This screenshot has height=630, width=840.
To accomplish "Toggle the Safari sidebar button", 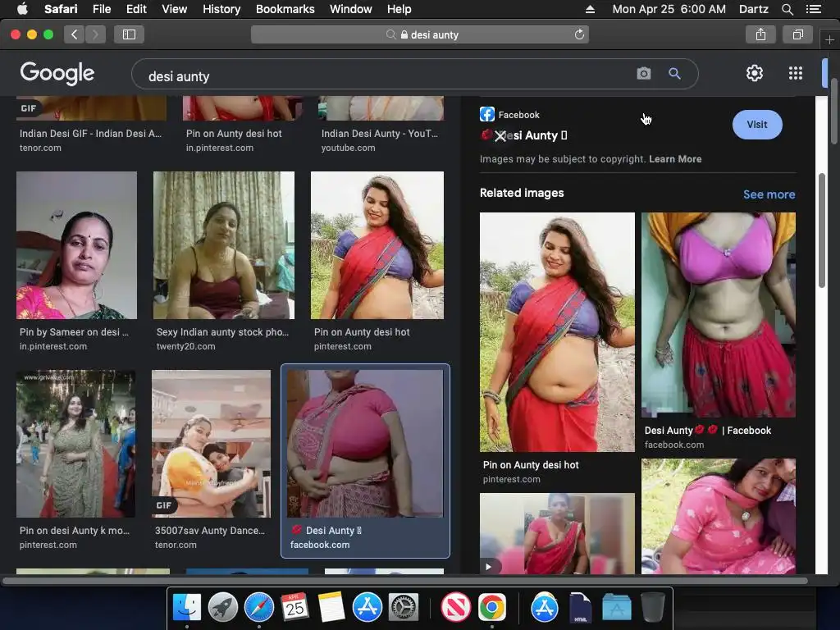I will coord(129,34).
